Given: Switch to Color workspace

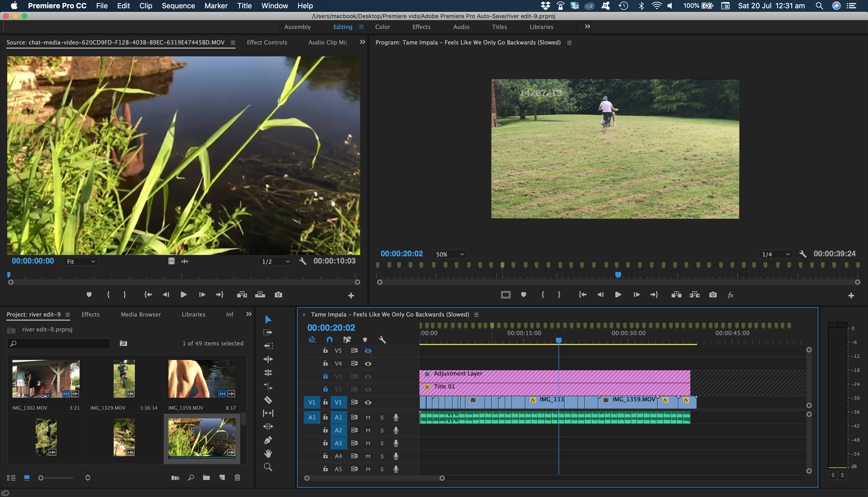Looking at the screenshot, I should click(x=383, y=27).
